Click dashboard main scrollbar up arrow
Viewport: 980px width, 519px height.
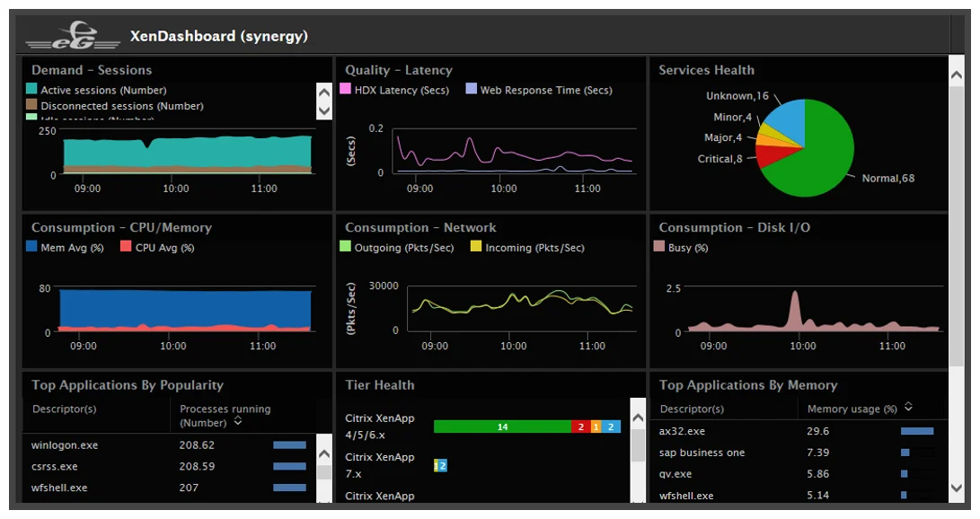(957, 75)
